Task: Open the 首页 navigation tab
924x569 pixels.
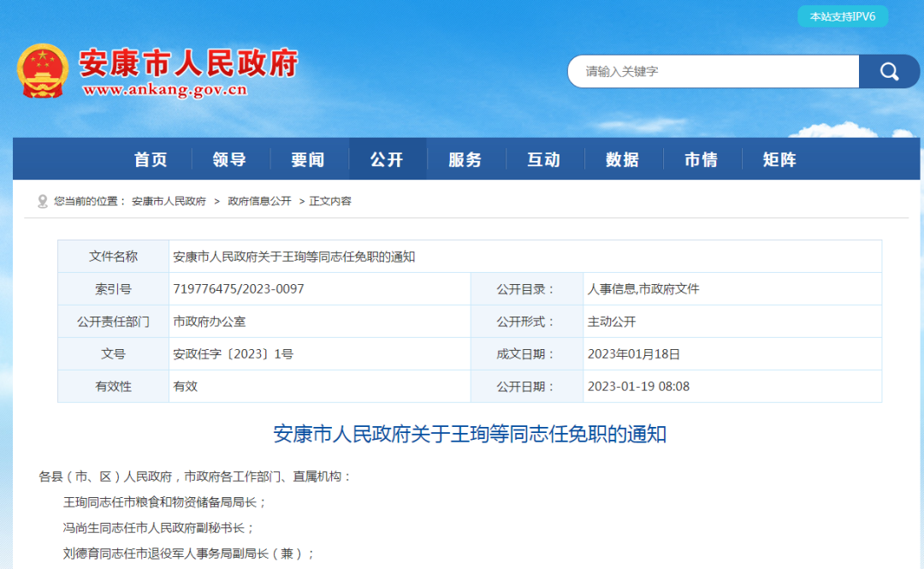Action: coord(151,160)
